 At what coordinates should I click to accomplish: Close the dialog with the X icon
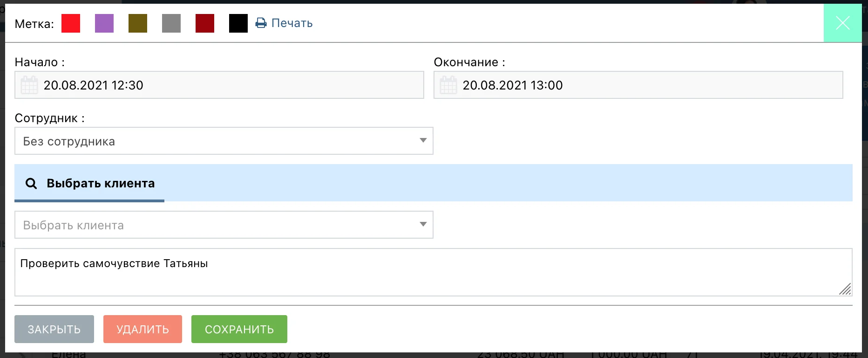(x=842, y=23)
